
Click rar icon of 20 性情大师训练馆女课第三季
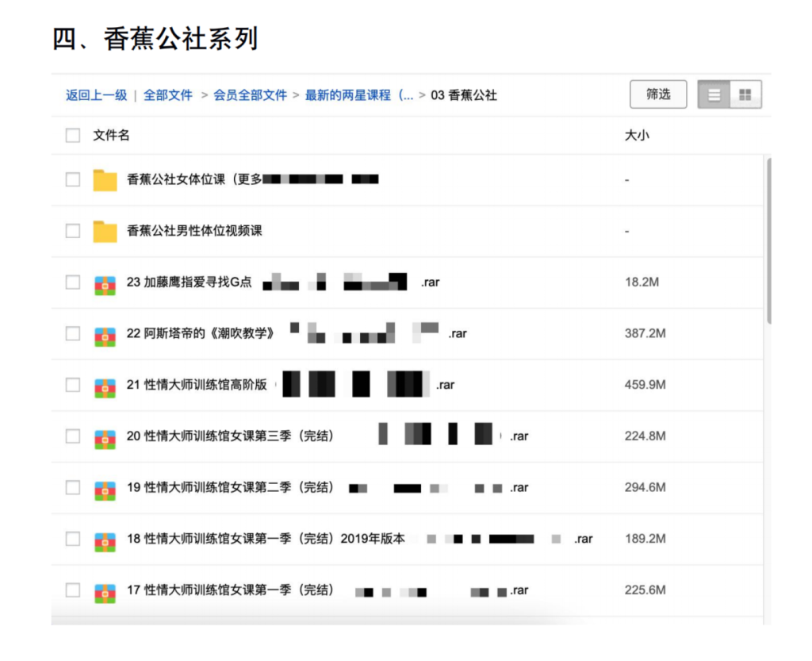coord(105,440)
